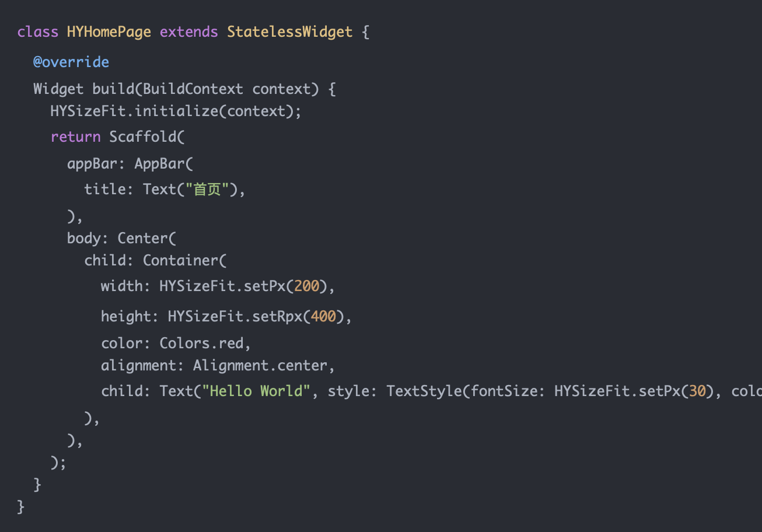Click the Container widget name
Image resolution: width=762 pixels, height=532 pixels.
[x=181, y=260]
